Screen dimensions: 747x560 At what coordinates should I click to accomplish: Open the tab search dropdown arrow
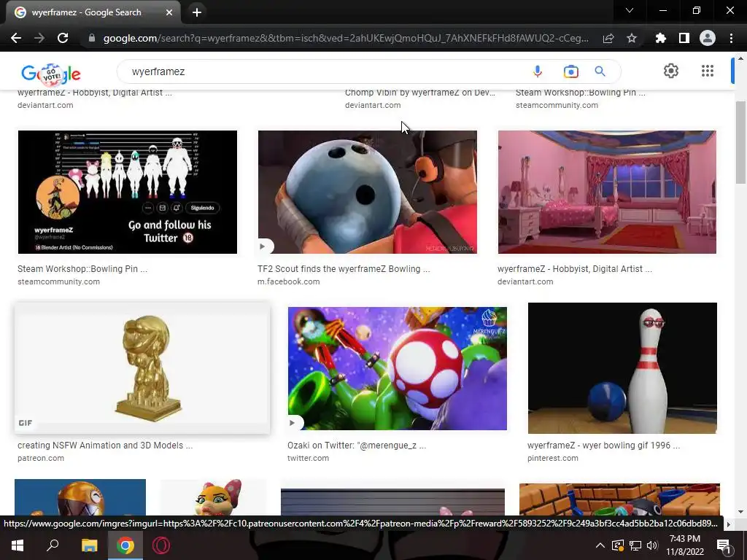coord(630,10)
